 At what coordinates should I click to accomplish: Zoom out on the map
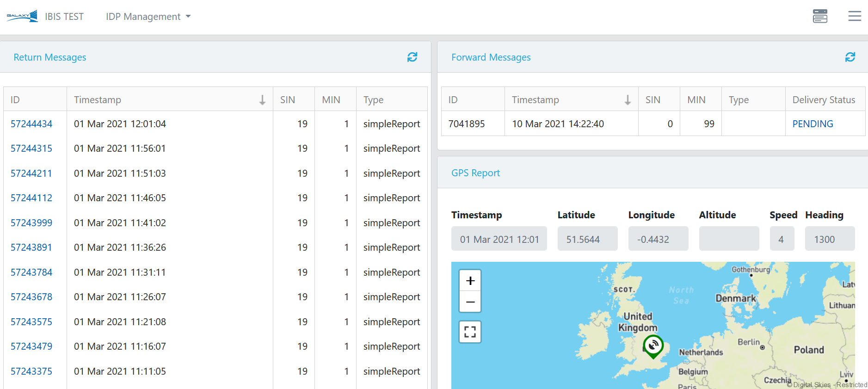click(x=470, y=302)
